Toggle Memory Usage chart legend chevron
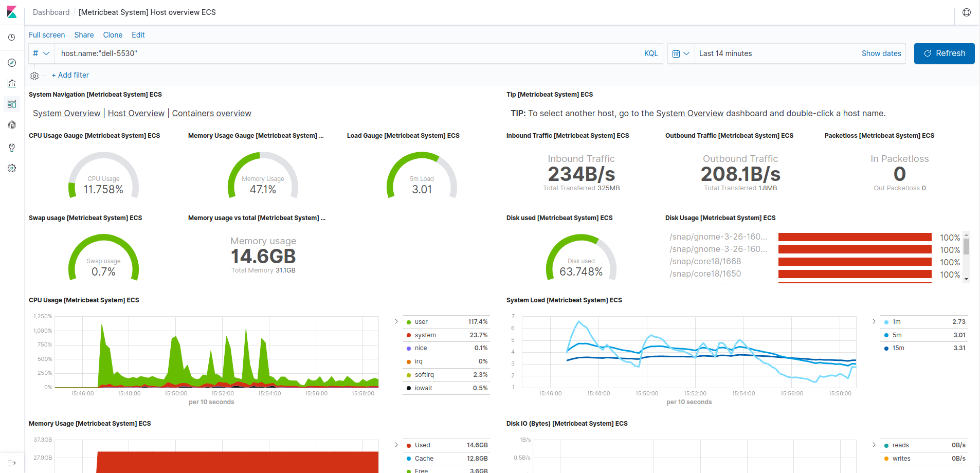 click(396, 445)
